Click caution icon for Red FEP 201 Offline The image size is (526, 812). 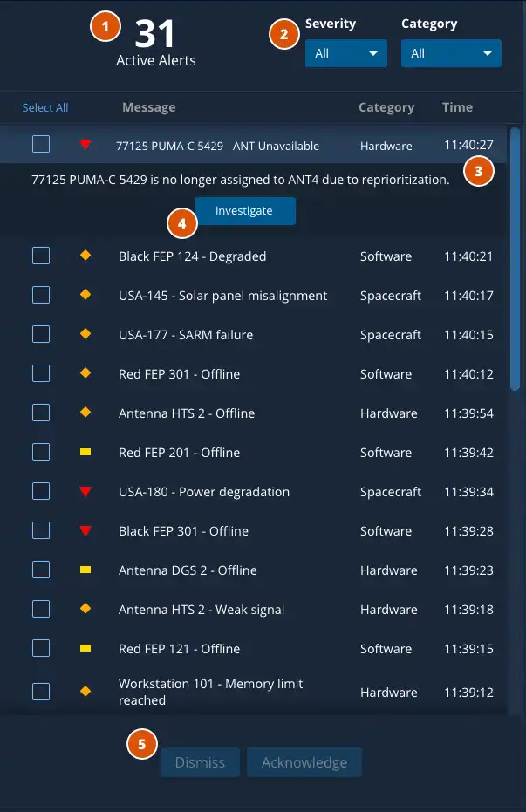tap(85, 452)
